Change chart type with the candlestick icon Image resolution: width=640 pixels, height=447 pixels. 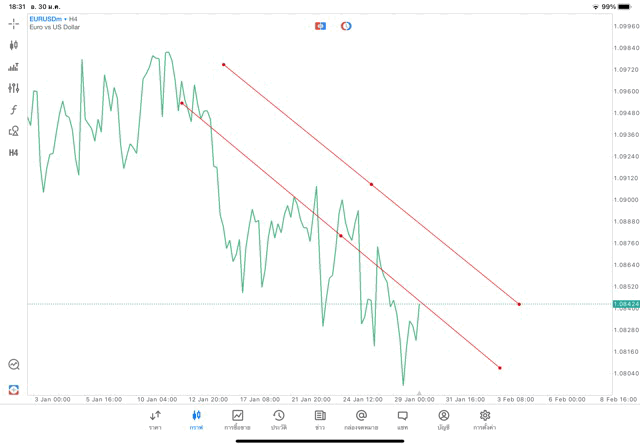[x=14, y=45]
